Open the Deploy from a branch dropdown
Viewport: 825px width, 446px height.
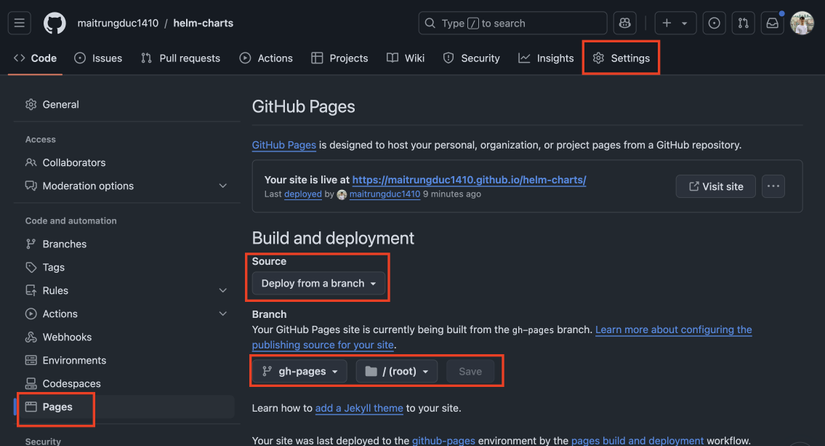coord(318,283)
